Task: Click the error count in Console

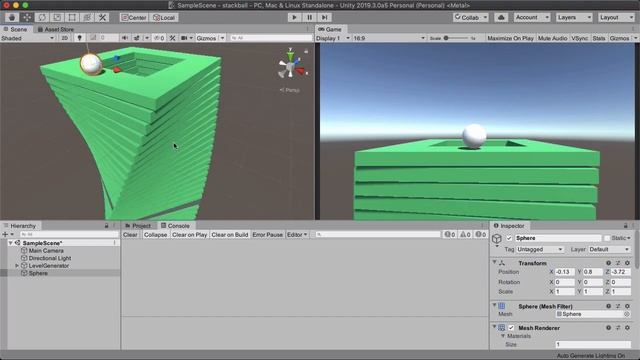Action: (x=480, y=235)
